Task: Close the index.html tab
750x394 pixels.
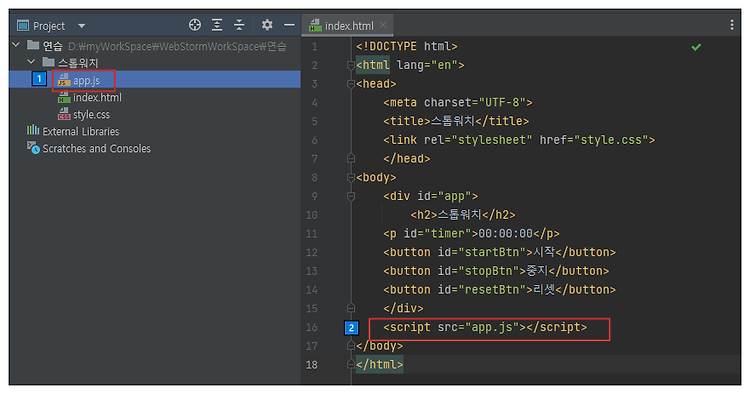Action: pos(383,25)
